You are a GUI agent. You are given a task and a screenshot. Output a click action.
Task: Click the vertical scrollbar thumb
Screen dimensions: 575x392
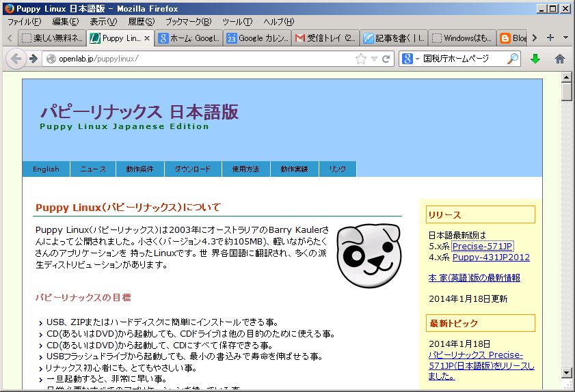(x=567, y=92)
